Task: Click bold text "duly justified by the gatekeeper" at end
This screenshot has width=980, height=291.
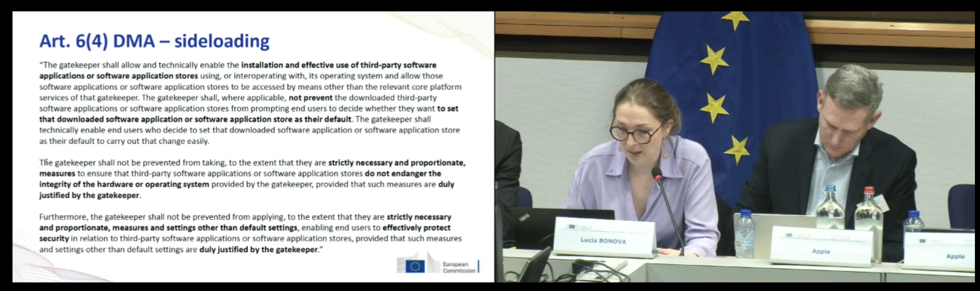Action: point(258,250)
